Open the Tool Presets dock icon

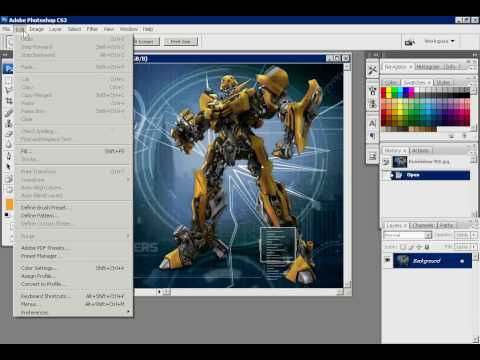click(x=372, y=70)
